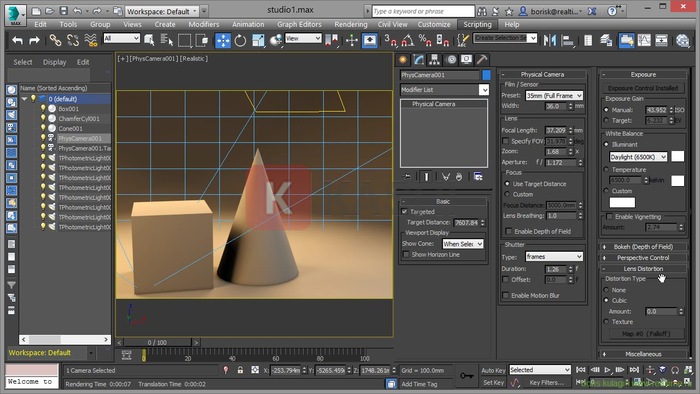700x394 pixels.
Task: Open the Create command panel tab
Action: click(403, 60)
